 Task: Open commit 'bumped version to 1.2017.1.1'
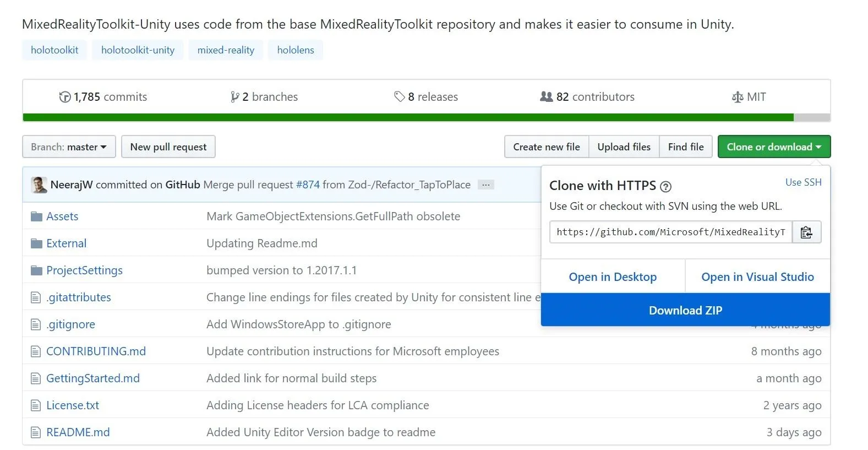(x=281, y=270)
